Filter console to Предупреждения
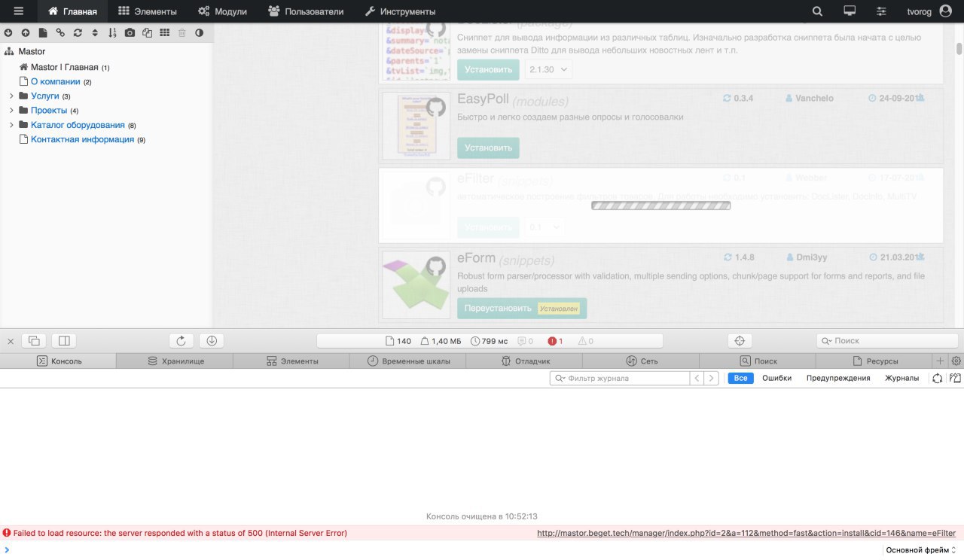This screenshot has height=560, width=964. pos(838,378)
